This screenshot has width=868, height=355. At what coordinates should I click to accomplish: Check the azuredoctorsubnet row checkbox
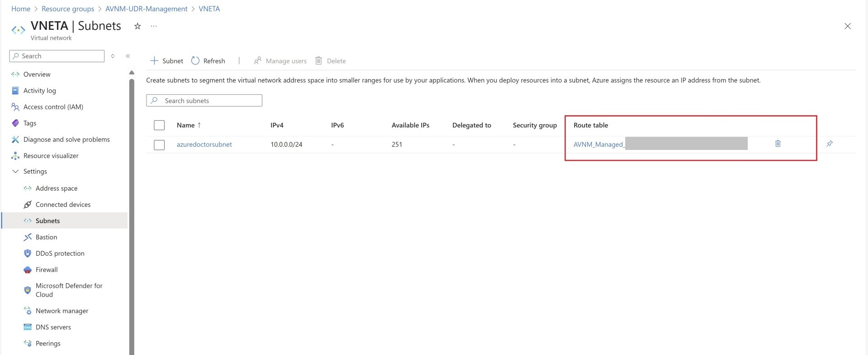(x=159, y=145)
